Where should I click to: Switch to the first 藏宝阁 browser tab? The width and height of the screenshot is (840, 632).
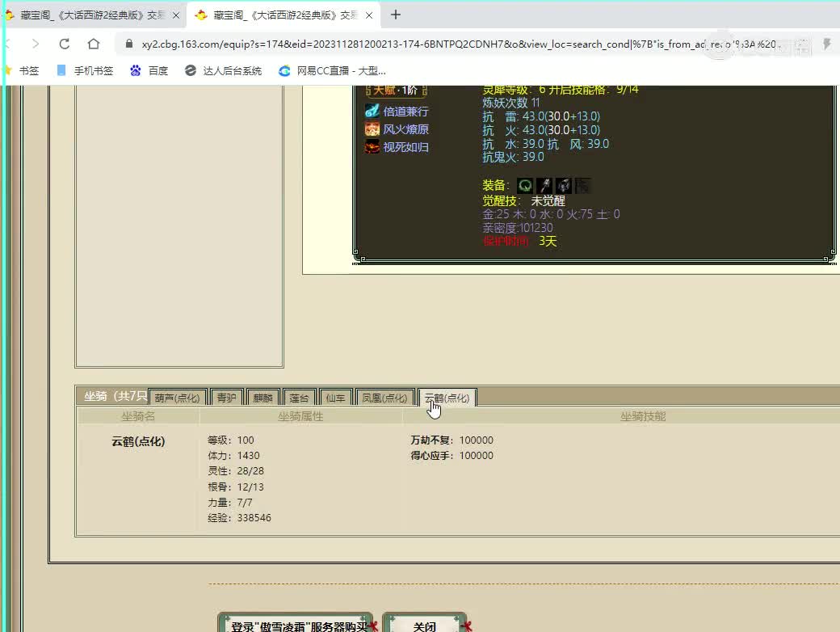(93, 15)
